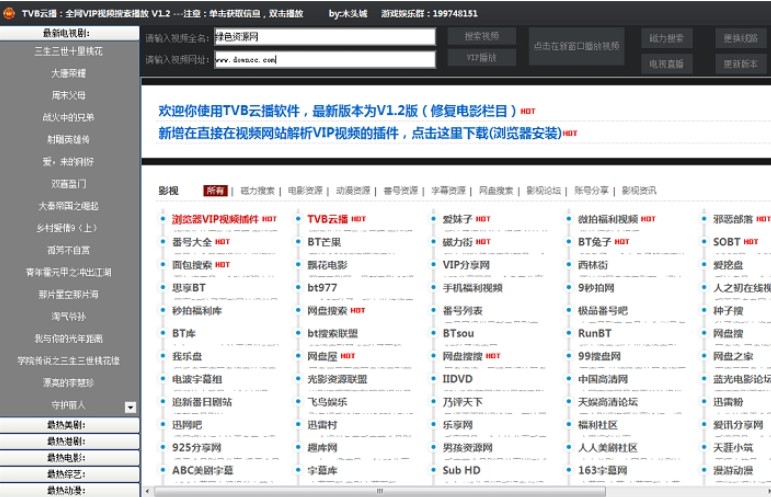Open the 思享BT link

pyautogui.click(x=189, y=288)
